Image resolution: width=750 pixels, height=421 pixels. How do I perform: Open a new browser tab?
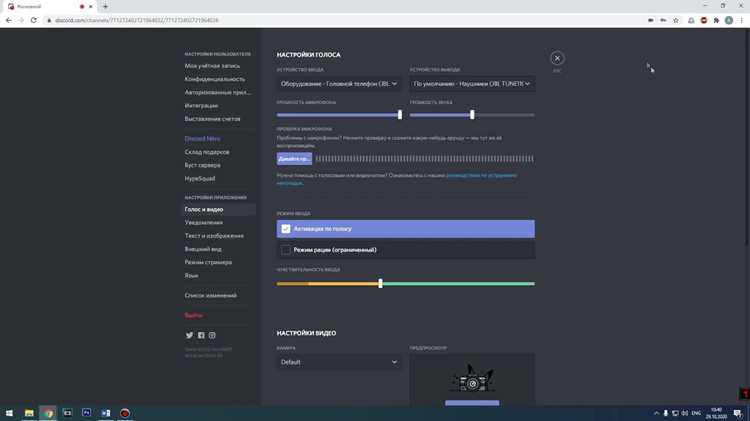105,6
